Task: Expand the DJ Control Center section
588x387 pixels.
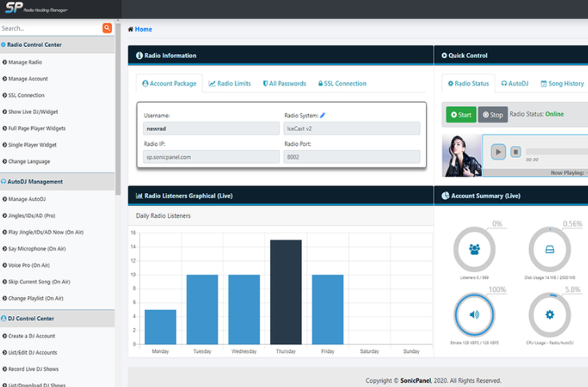Action: coord(31,318)
